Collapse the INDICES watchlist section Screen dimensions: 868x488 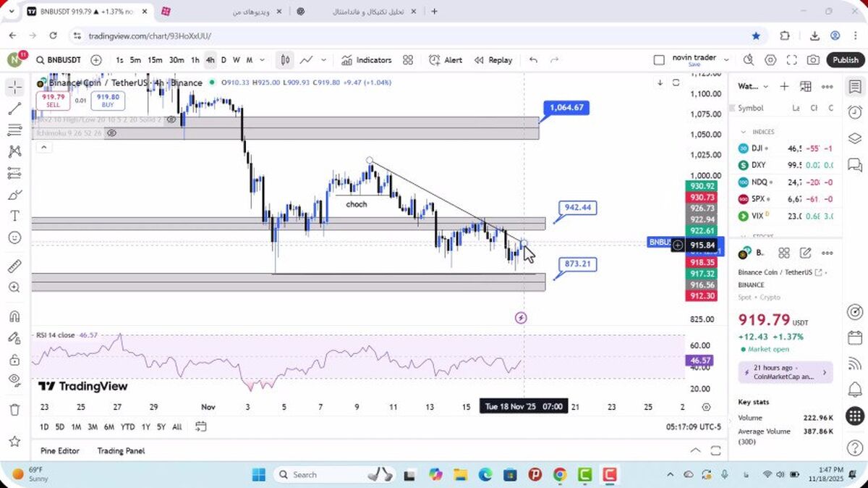[x=743, y=132]
